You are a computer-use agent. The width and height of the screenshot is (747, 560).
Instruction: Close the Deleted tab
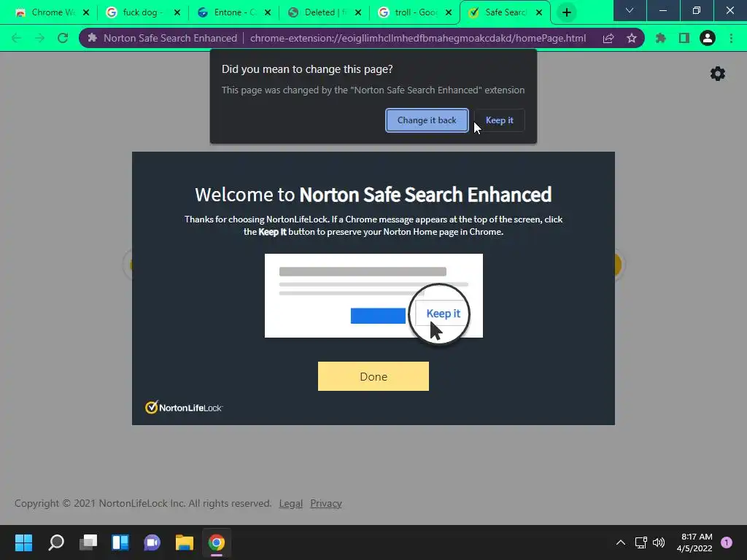point(358,12)
